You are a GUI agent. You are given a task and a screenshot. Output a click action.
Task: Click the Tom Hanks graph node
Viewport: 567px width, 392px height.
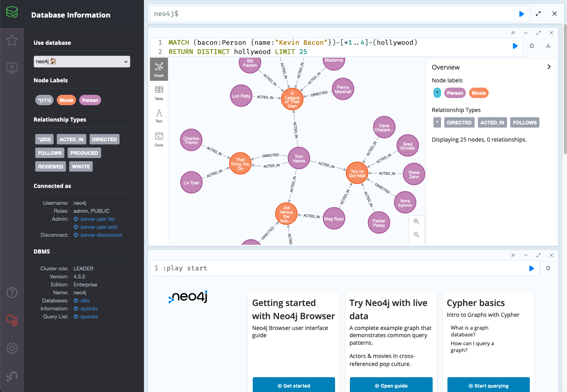tap(299, 158)
